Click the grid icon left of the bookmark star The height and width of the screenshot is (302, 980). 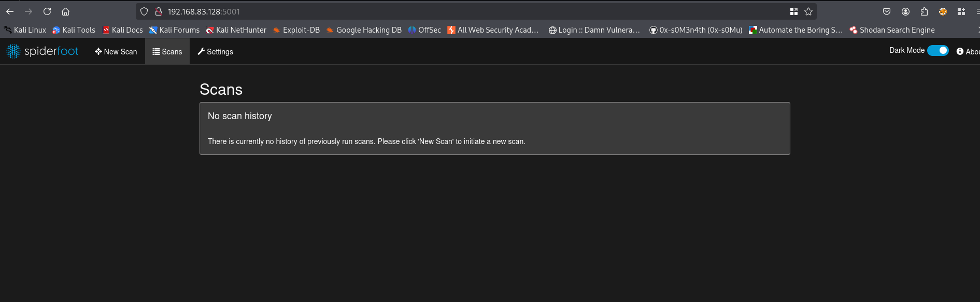click(793, 11)
